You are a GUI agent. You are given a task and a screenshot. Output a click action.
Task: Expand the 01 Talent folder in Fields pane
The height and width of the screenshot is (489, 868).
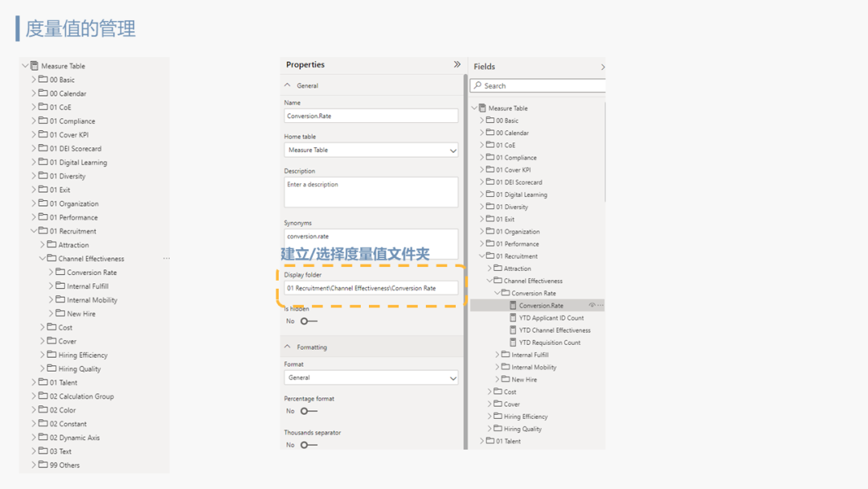(482, 441)
